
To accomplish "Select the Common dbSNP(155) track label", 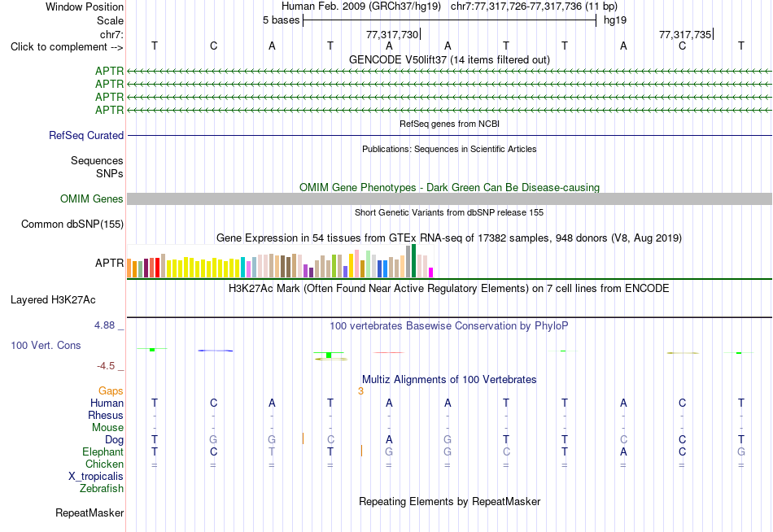I will click(x=72, y=224).
